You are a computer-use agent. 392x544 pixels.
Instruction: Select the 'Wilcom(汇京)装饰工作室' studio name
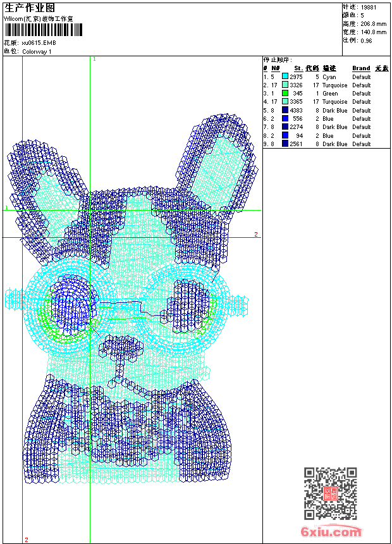[39, 19]
